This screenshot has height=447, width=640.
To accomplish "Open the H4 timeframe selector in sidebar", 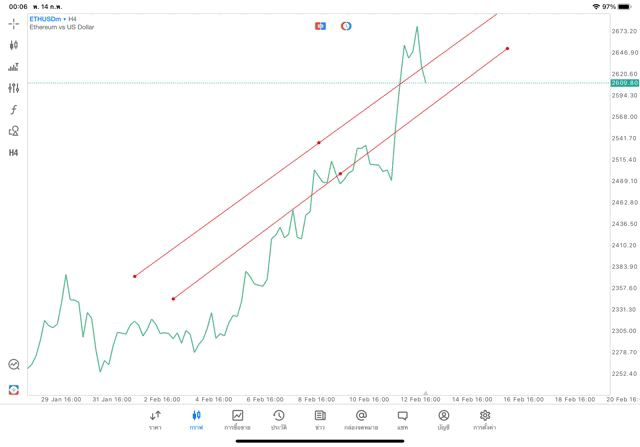I will (x=14, y=153).
